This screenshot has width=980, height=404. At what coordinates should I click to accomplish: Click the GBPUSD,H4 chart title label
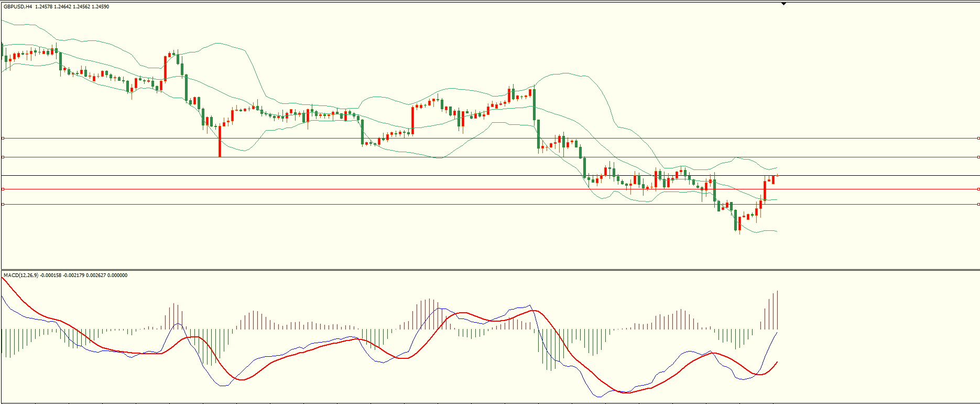18,7
